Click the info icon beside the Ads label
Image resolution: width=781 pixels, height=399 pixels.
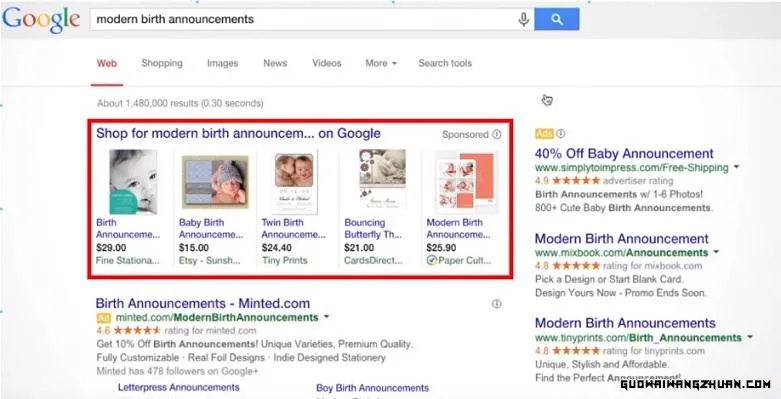pos(561,133)
